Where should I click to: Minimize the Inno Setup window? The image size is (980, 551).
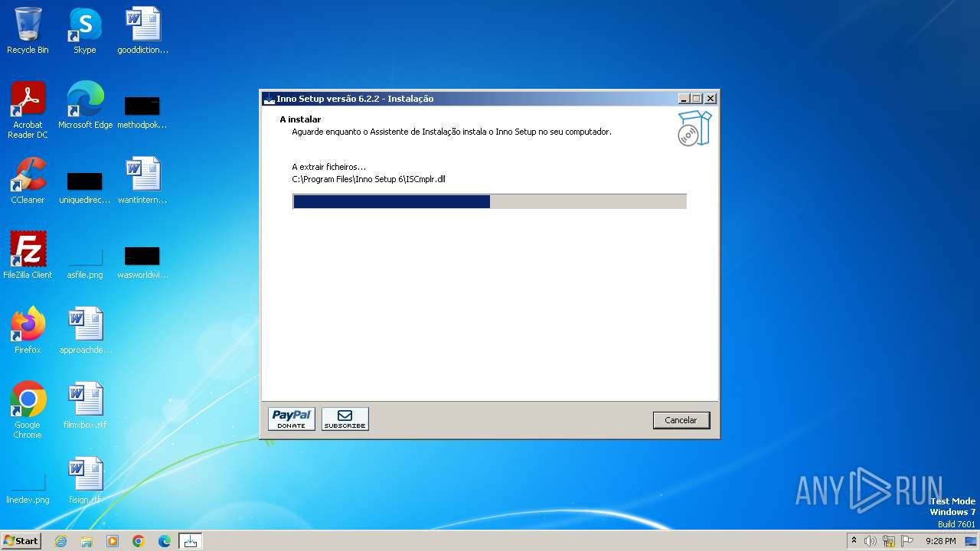[x=684, y=99]
